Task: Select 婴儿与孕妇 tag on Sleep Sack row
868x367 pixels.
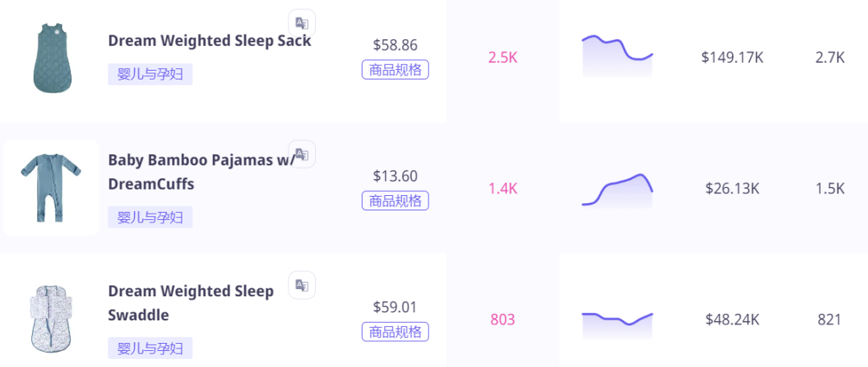Action: point(150,74)
